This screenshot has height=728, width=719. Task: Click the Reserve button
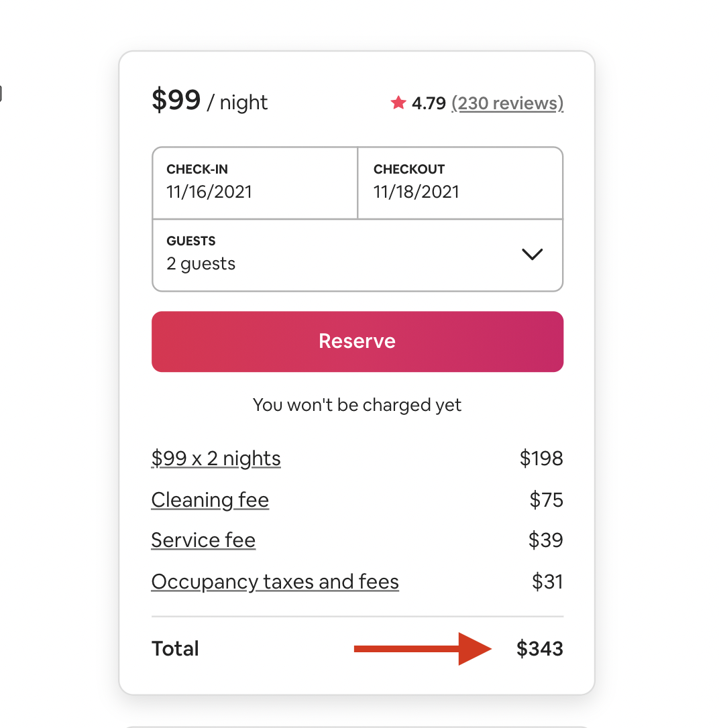[x=357, y=341]
